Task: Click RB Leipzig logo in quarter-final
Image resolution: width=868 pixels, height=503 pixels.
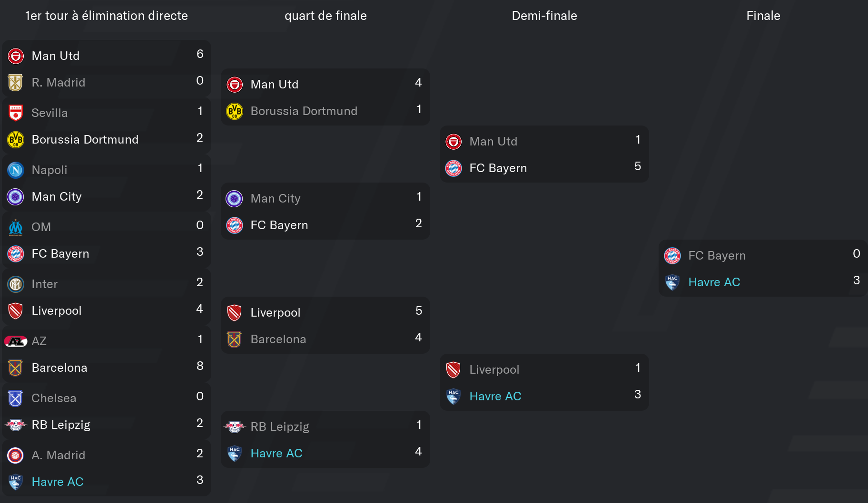Action: (x=235, y=427)
